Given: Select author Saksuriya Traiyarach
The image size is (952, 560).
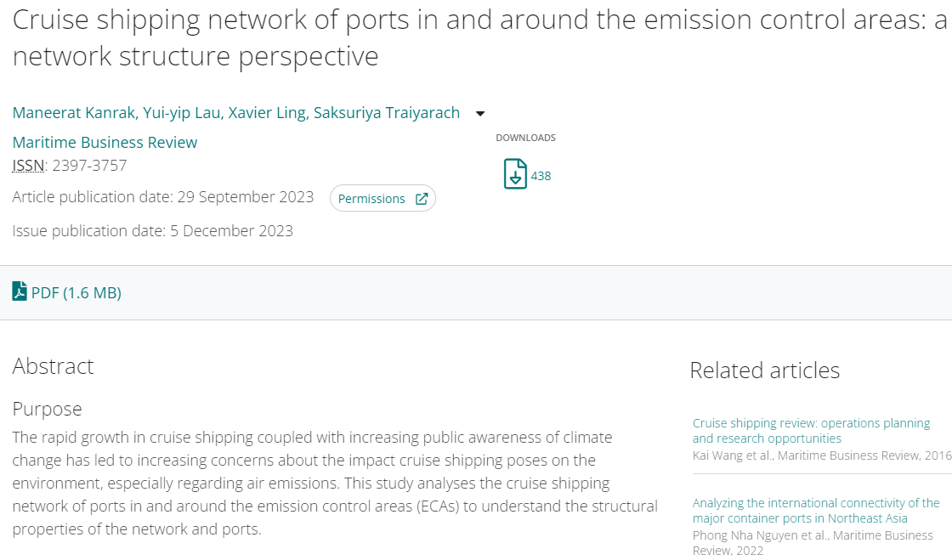Looking at the screenshot, I should pyautogui.click(x=387, y=113).
